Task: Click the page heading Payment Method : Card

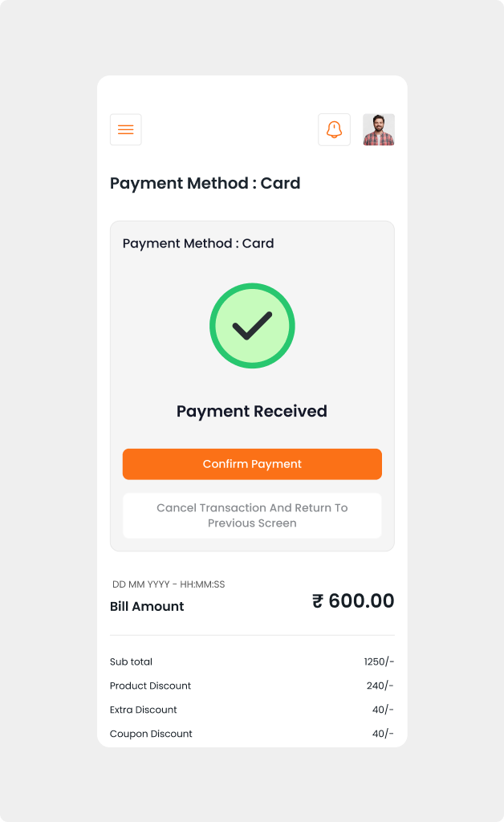Action: 205,183
